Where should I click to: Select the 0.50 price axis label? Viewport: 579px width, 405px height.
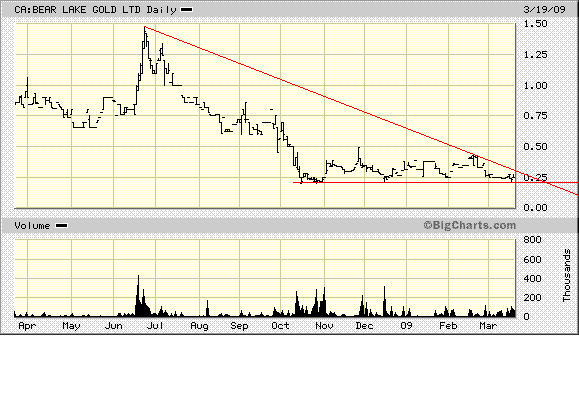(535, 147)
